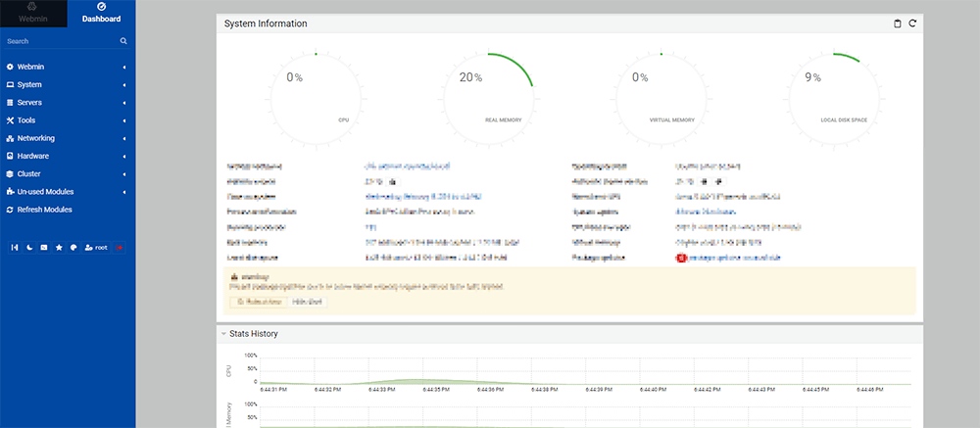Screen dimensions: 980x428
Task: Expand the Servers category arrow
Action: [x=124, y=103]
